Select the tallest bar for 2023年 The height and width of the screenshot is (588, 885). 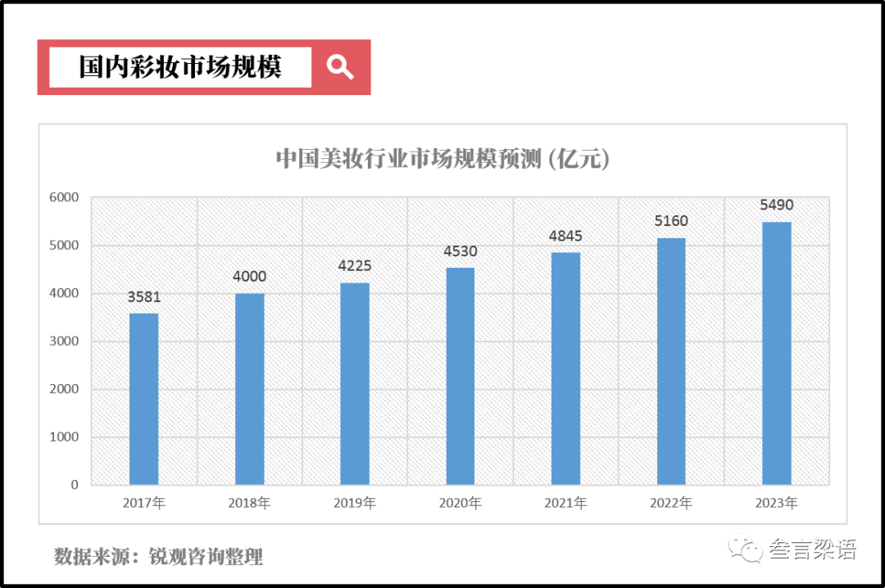click(777, 353)
